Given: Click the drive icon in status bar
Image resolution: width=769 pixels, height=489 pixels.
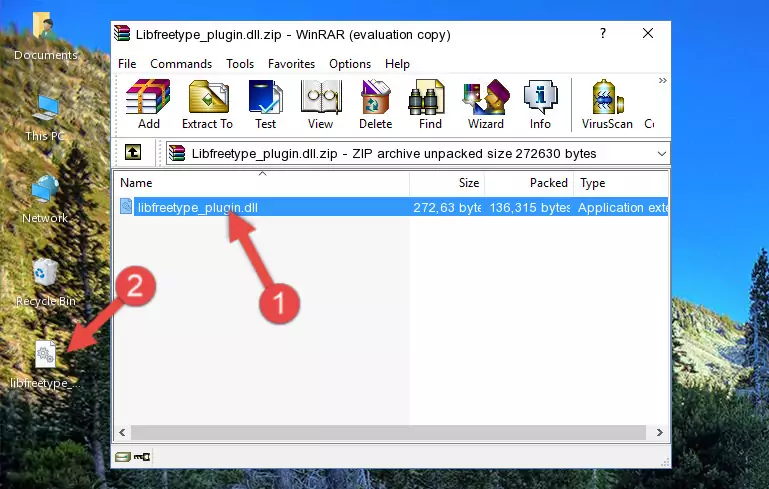Looking at the screenshot, I should 123,457.
